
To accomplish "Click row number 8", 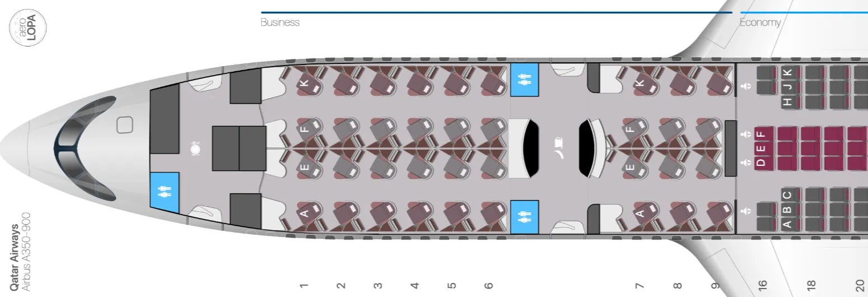I will tap(678, 285).
